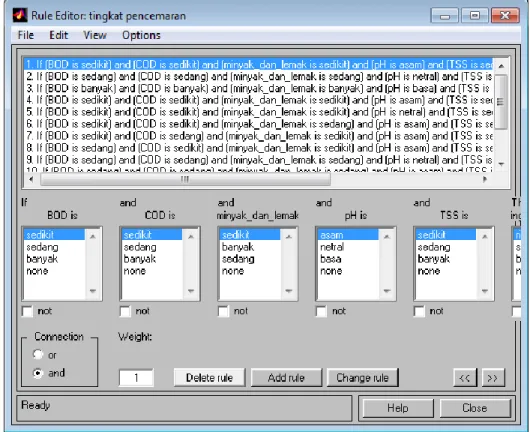Choose banyak in the TSS list
The width and height of the screenshot is (530, 432).
point(446,259)
